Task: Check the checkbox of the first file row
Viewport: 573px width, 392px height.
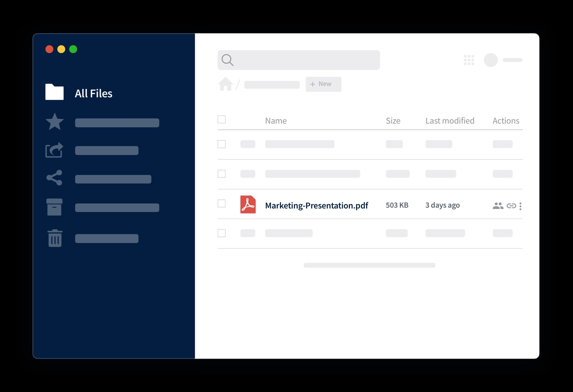Action: point(222,144)
